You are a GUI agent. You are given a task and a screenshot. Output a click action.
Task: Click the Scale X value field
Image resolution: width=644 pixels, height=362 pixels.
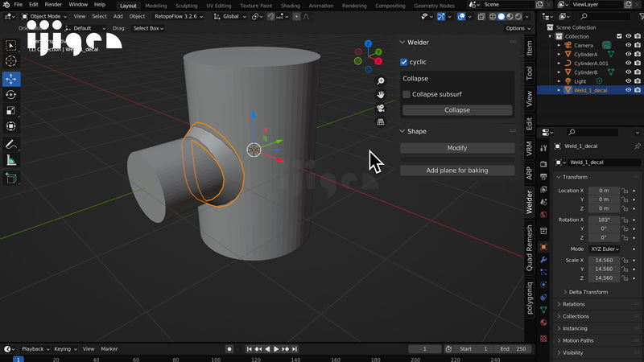(604, 261)
